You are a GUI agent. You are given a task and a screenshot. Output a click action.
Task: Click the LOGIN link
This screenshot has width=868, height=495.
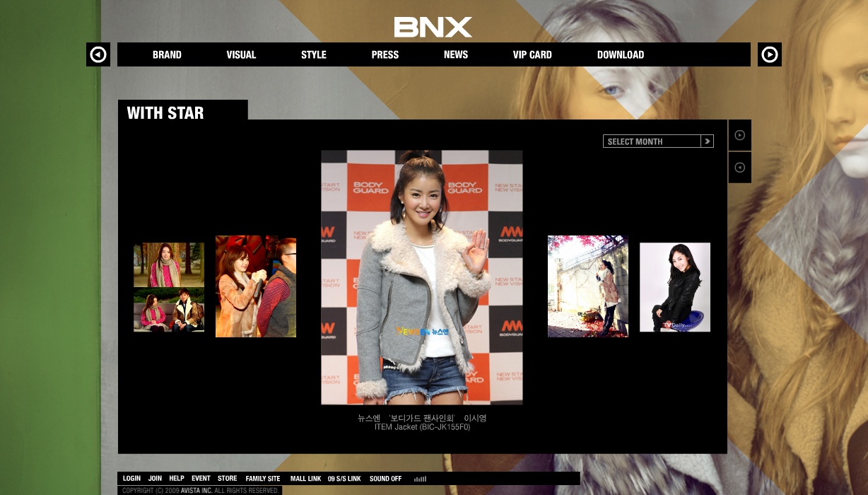(131, 479)
